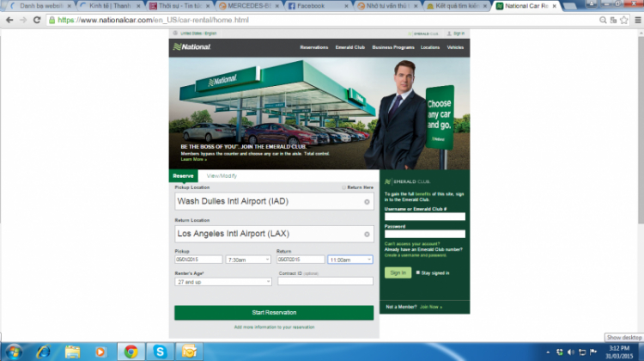
Task: Click the return date field
Action: point(301,260)
